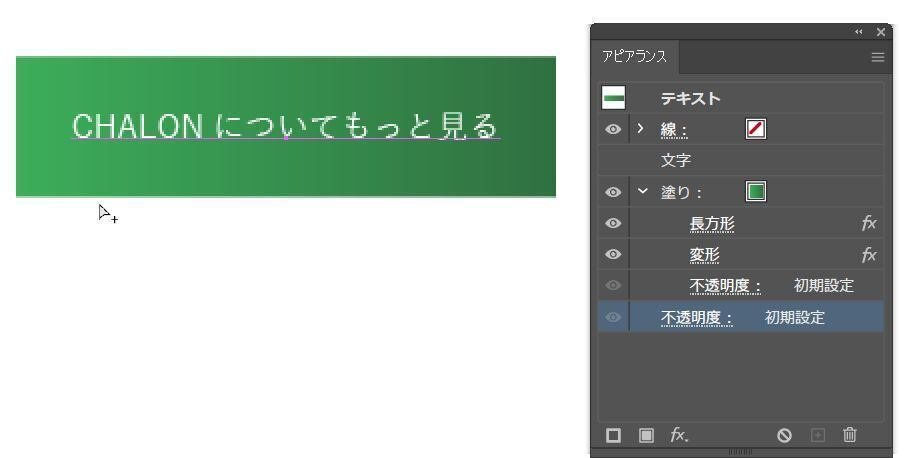Toggle visibility of the 線 stroke row
The height and width of the screenshot is (458, 912).
pos(613,129)
